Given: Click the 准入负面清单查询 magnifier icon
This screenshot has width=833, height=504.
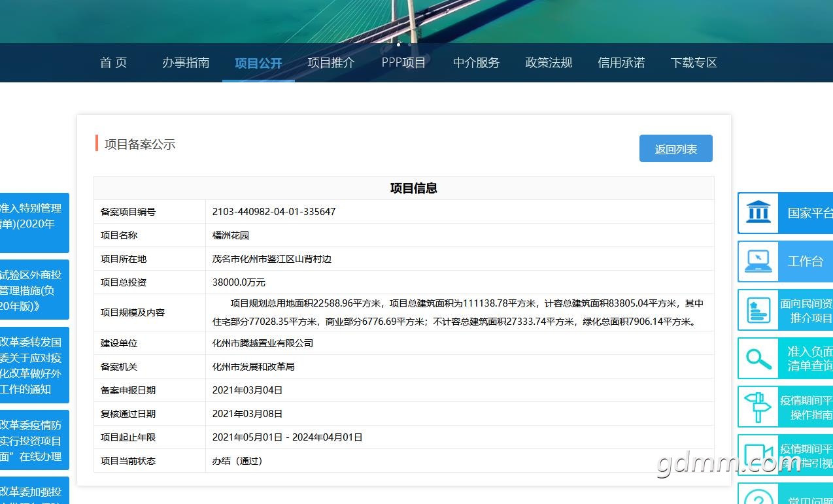Looking at the screenshot, I should pos(758,358).
